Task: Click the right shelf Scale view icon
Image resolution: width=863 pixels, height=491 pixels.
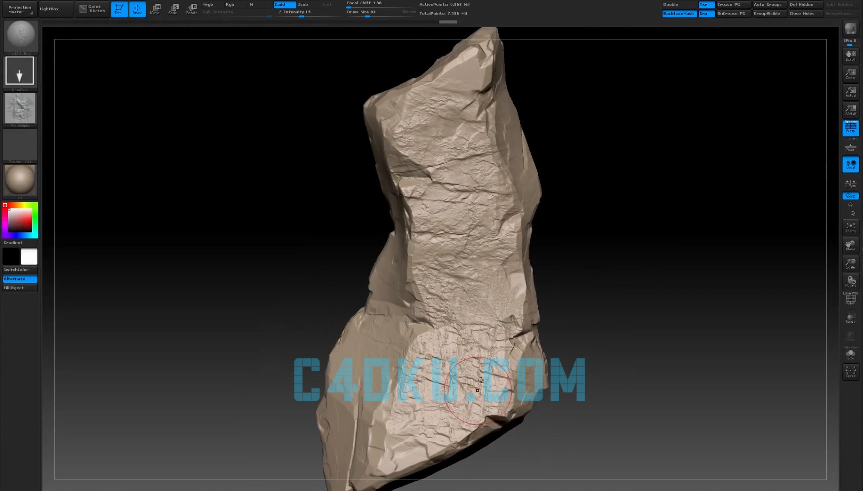Action: coord(850,263)
